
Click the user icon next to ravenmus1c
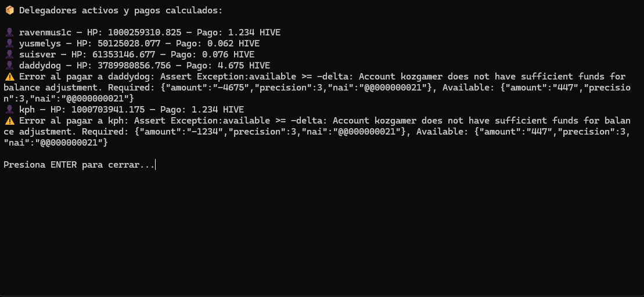9,32
